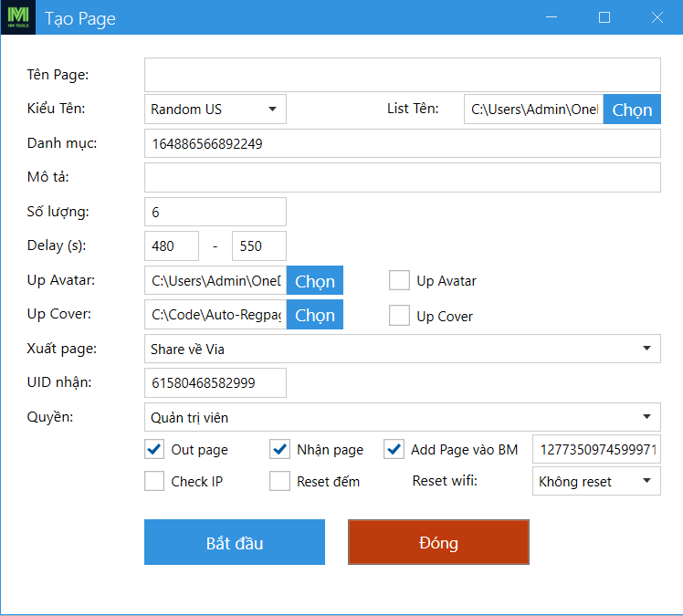Image resolution: width=683 pixels, height=616 pixels.
Task: Click Chọn button for Up Avatar
Action: (x=314, y=280)
